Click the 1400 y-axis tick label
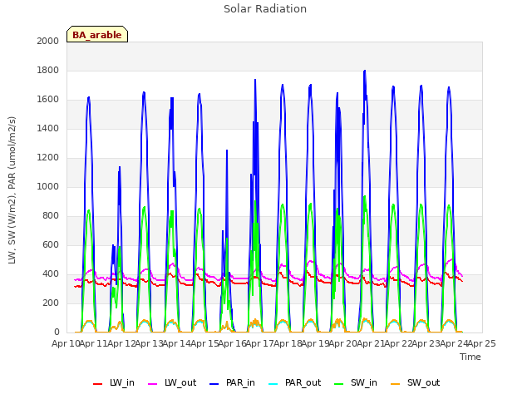 click(x=48, y=128)
